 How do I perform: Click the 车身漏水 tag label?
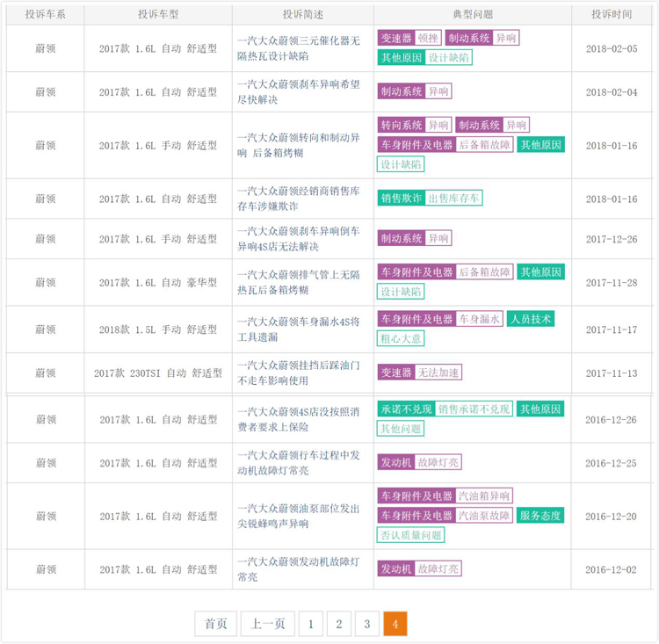[480, 319]
